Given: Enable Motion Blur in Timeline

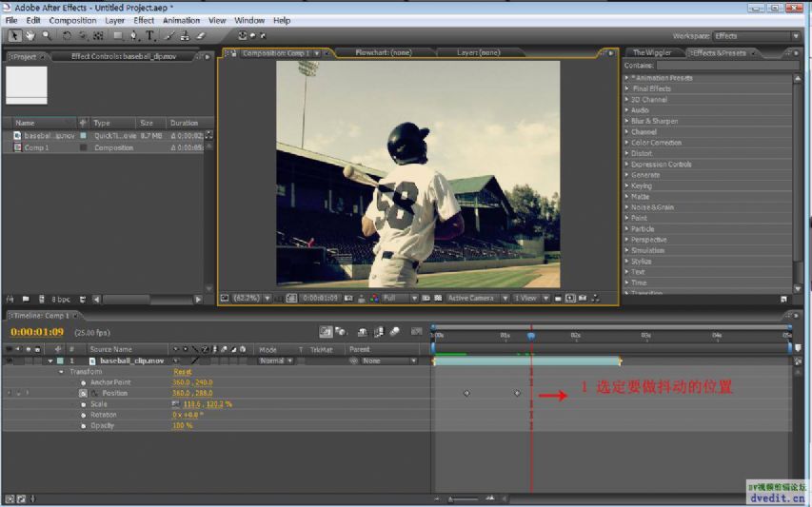Looking at the screenshot, I should click(x=395, y=332).
